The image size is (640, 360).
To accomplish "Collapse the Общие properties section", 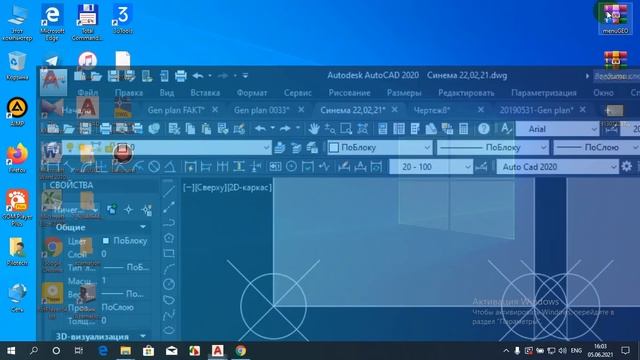I will (x=143, y=227).
